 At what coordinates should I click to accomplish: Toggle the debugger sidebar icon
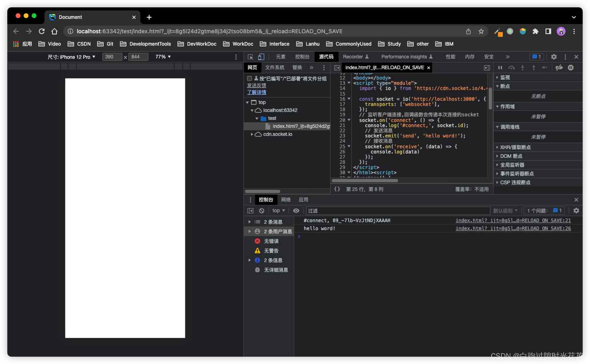(487, 68)
